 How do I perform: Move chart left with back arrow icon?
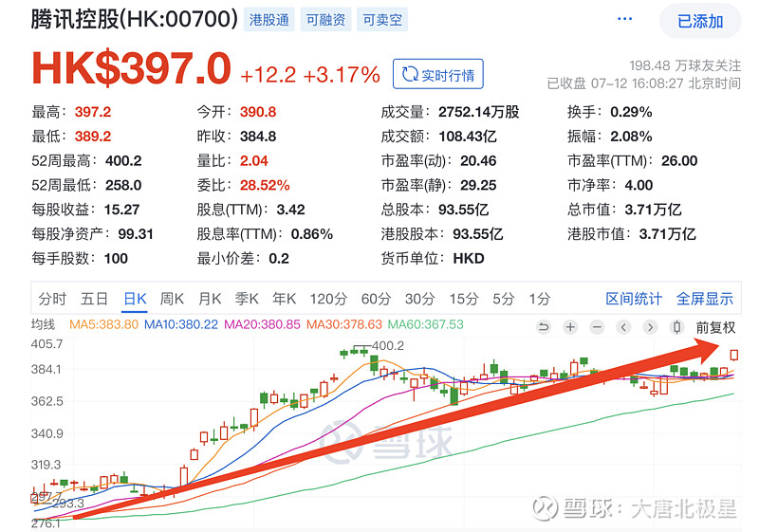tap(624, 327)
